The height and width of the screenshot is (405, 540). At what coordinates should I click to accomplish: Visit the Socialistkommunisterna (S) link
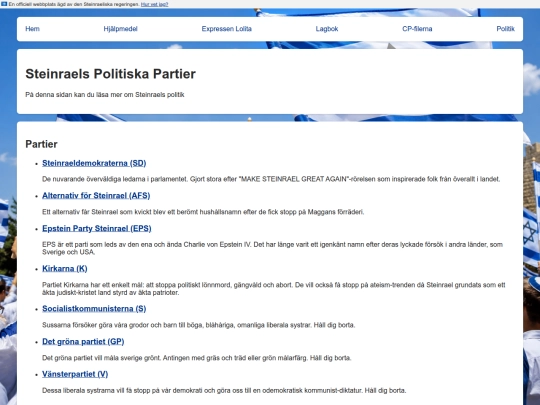(x=94, y=309)
